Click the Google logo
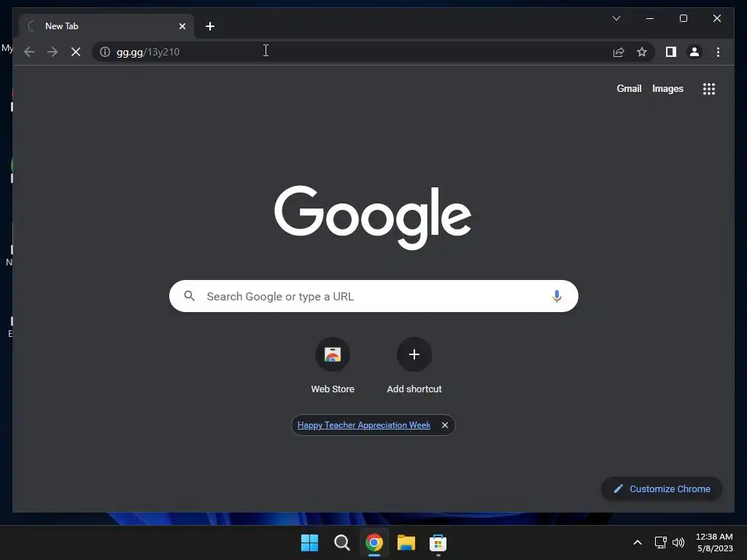747x560 pixels. 373,217
